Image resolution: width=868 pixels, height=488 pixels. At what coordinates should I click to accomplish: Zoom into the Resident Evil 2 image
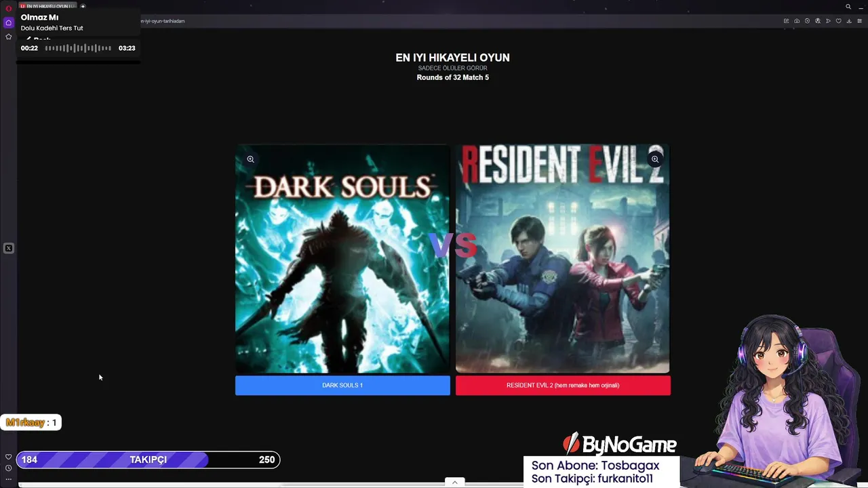[x=655, y=159]
